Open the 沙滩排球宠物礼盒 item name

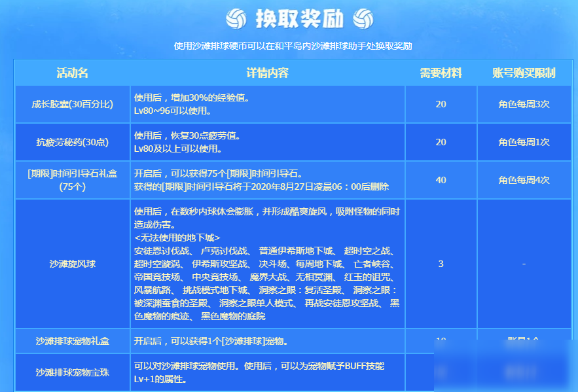72,341
